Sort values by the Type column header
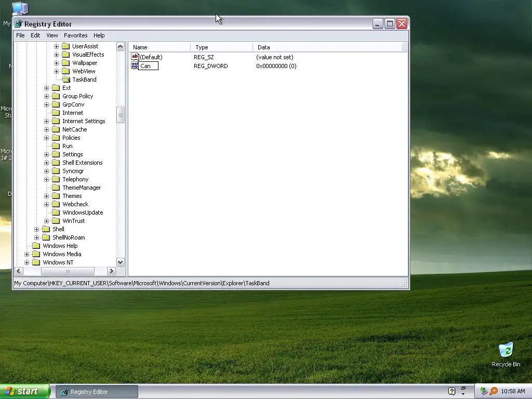Screen dimensions: 532x399 click(221, 47)
